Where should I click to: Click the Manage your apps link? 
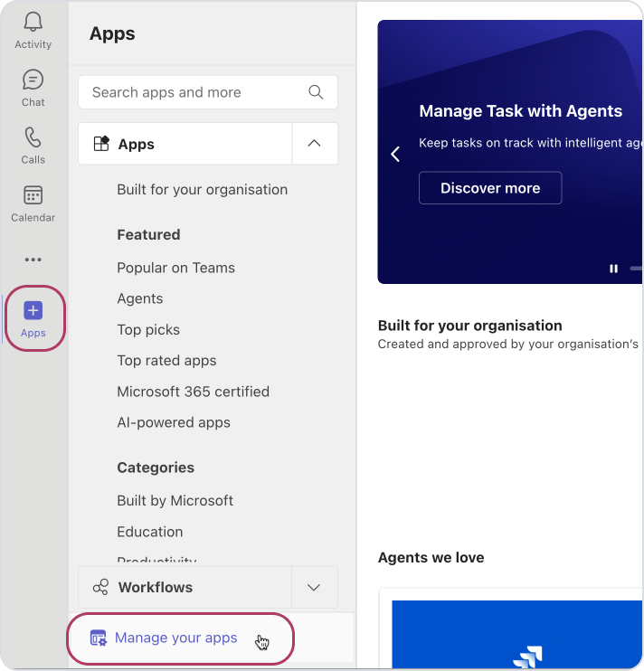click(x=175, y=638)
